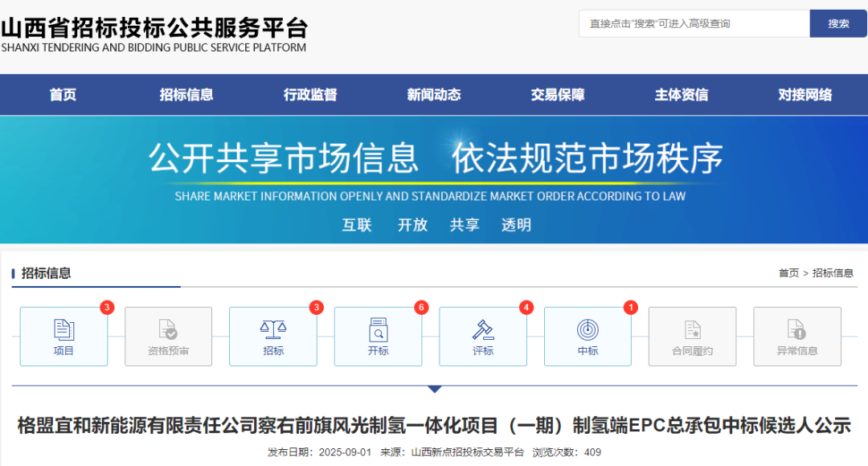The width and height of the screenshot is (868, 466).
Task: Select the 招标 (Tendering) icon with badge 3
Action: click(x=273, y=336)
